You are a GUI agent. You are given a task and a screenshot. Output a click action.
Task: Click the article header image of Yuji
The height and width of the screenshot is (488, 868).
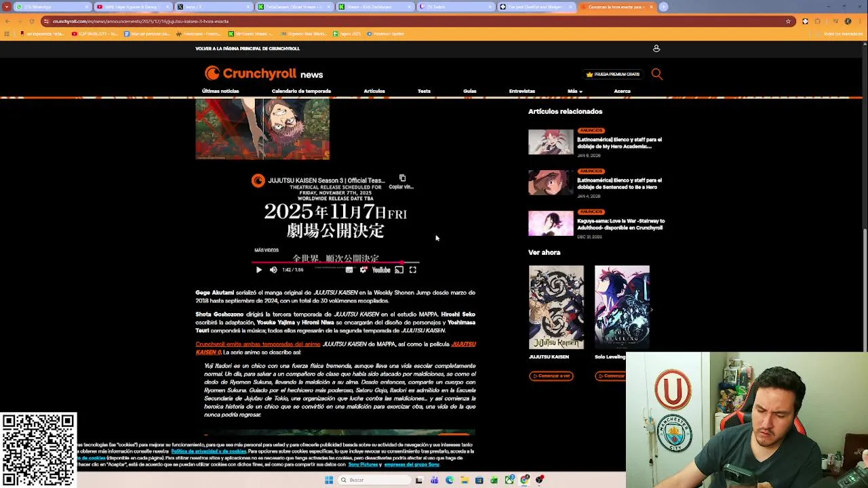(262, 129)
